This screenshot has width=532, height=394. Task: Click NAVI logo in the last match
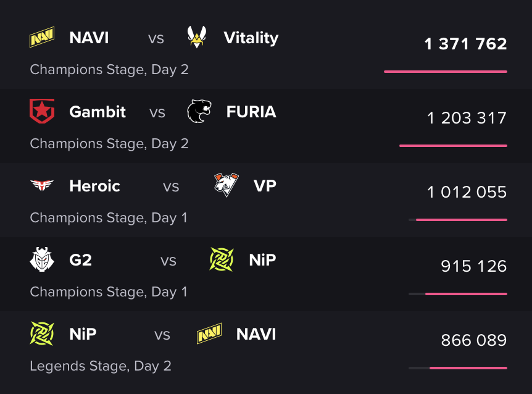point(209,333)
